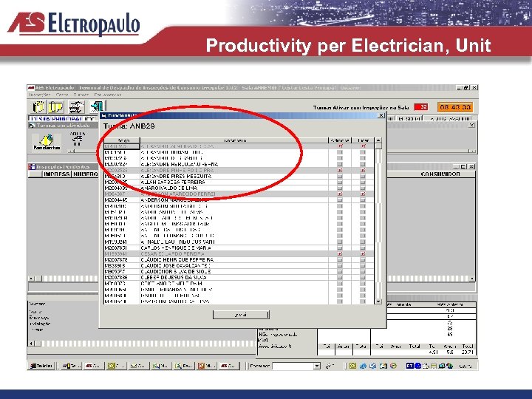Tick second-column checkbox for AMARO WALDO DE LIMA
Image resolution: width=532 pixels, height=399 pixels.
point(363,188)
